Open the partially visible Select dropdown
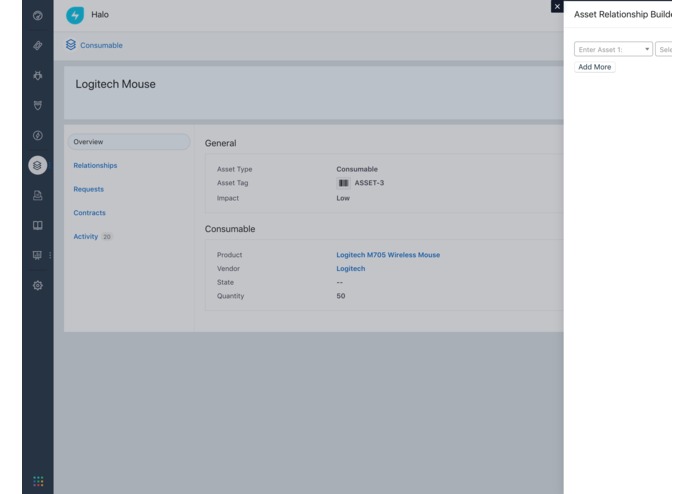Image resolution: width=695 pixels, height=494 pixels. click(664, 49)
